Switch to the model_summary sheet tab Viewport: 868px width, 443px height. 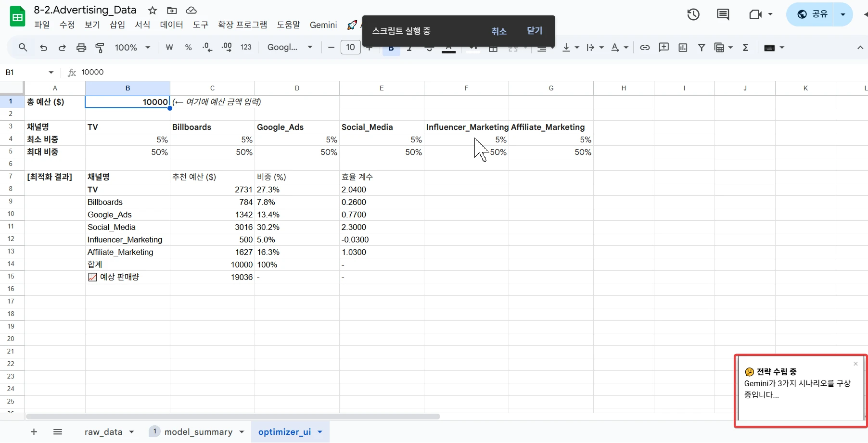click(x=198, y=432)
